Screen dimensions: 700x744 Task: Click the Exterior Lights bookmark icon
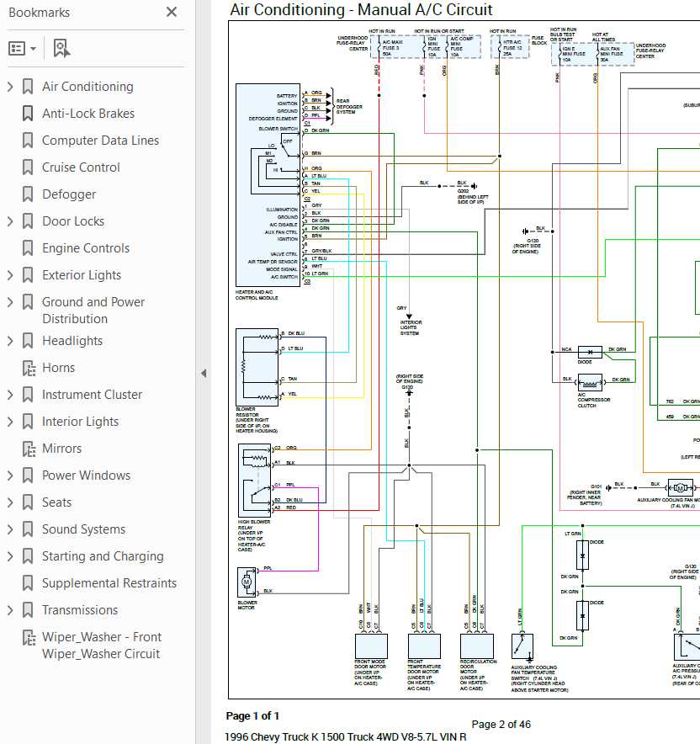28,275
